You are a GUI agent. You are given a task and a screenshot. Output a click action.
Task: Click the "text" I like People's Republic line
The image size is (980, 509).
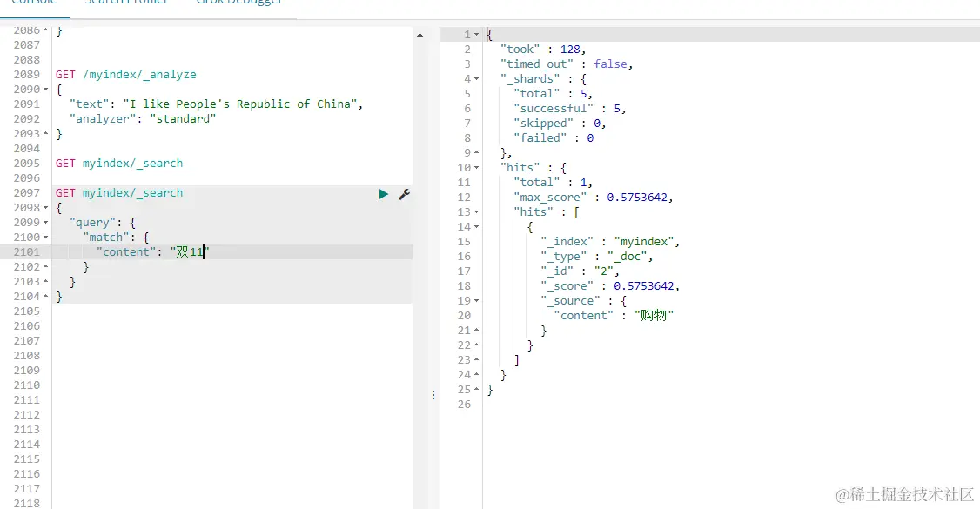click(x=216, y=104)
